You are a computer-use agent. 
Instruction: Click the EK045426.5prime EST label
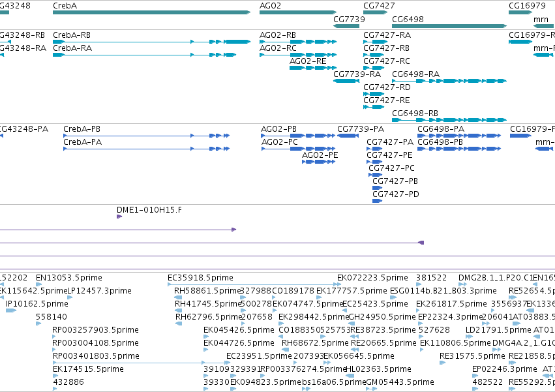[x=239, y=330]
